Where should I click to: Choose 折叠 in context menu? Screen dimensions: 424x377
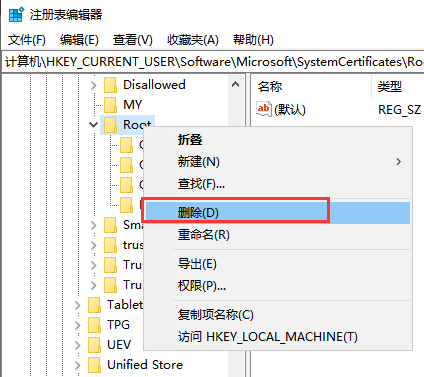[x=278, y=140]
